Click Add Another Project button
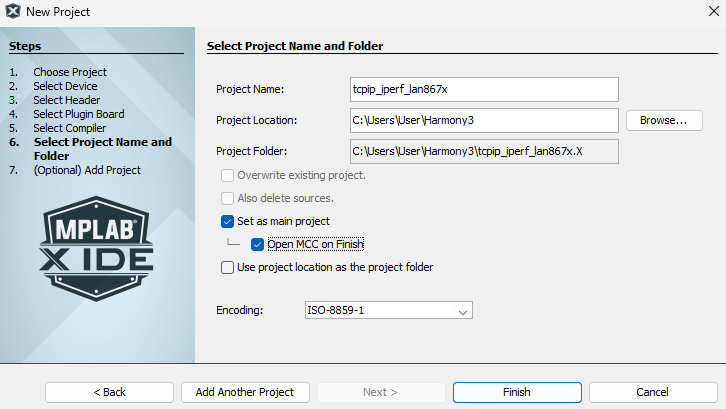 245,392
